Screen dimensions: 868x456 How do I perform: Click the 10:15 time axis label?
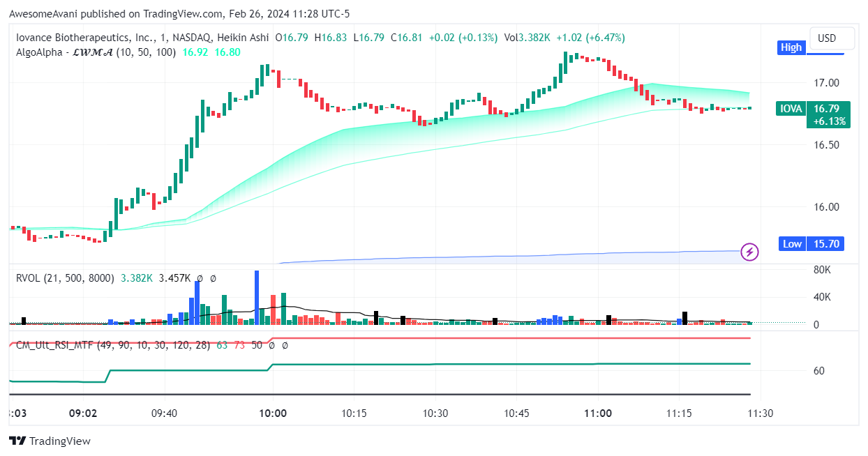click(x=354, y=413)
